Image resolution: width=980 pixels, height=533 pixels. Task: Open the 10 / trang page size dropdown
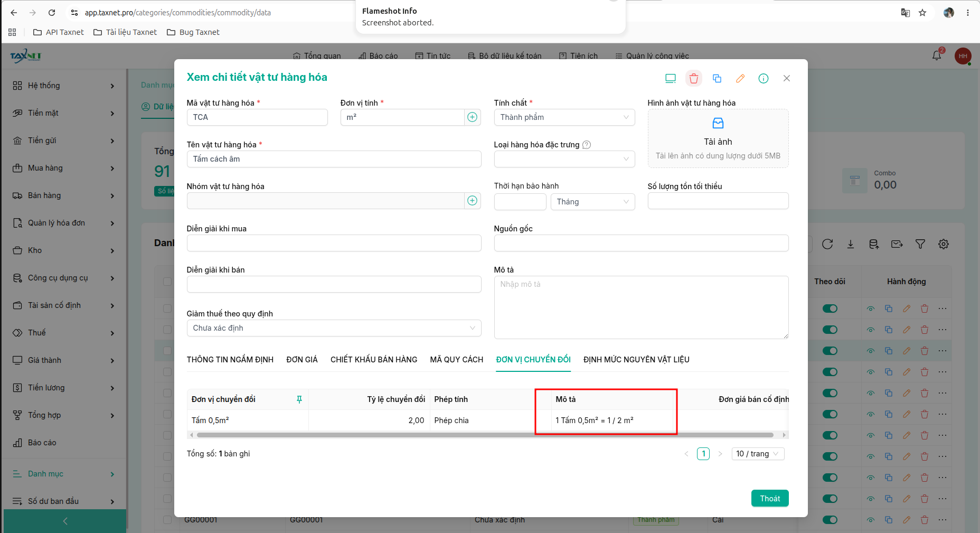tap(757, 454)
